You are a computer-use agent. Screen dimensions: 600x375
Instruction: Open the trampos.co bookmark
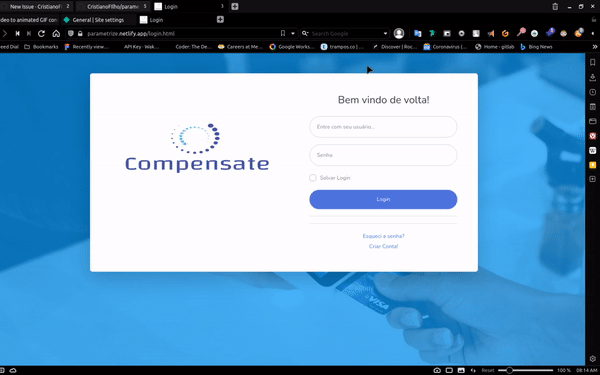coord(342,47)
